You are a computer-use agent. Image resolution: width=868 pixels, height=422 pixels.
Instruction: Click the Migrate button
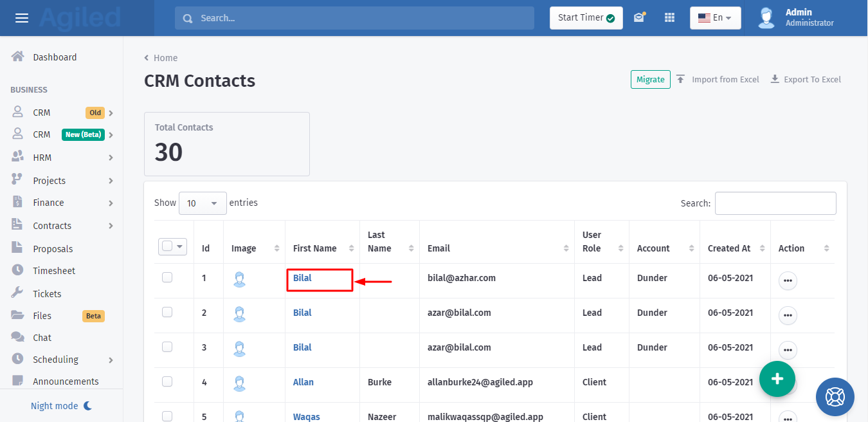coord(650,79)
